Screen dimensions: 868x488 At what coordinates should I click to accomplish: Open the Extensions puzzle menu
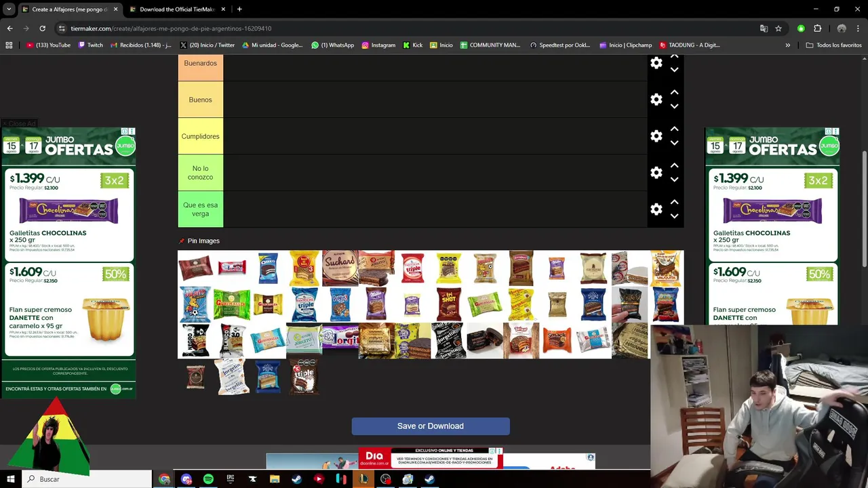pyautogui.click(x=817, y=28)
